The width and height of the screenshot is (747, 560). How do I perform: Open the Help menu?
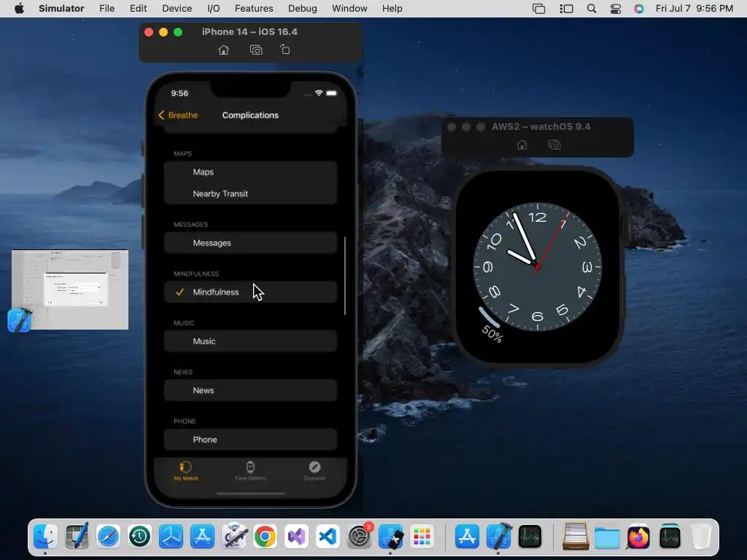pyautogui.click(x=392, y=9)
